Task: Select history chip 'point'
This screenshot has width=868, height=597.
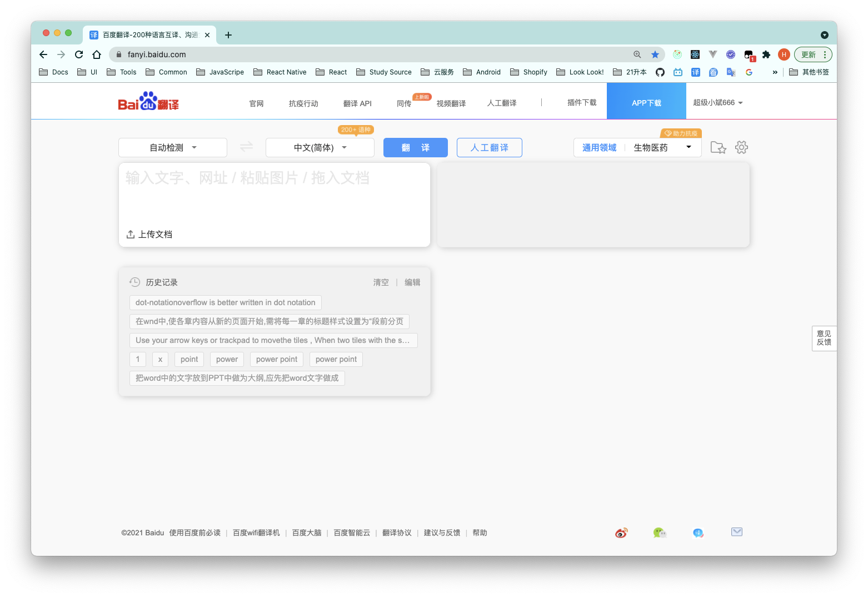Action: (189, 359)
